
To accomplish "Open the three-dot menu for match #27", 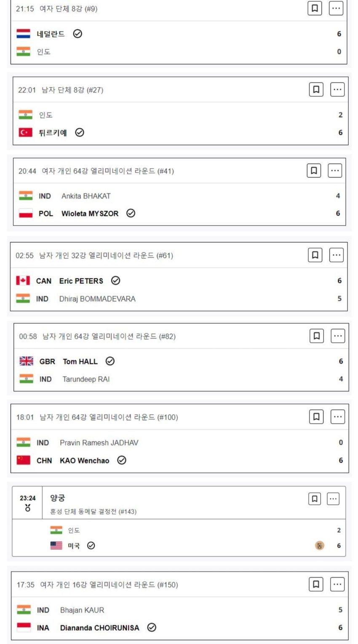I will (337, 89).
